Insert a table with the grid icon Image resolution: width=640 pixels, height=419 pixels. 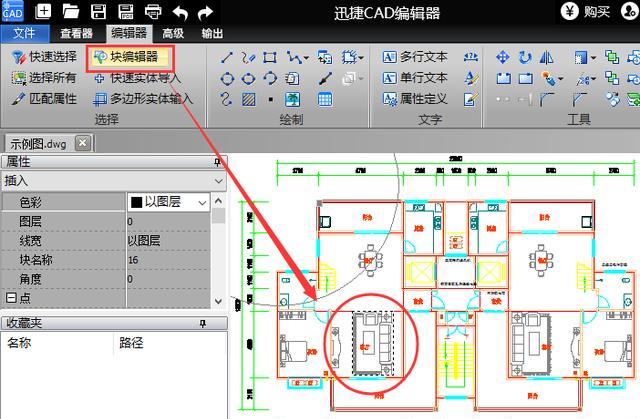(x=325, y=99)
